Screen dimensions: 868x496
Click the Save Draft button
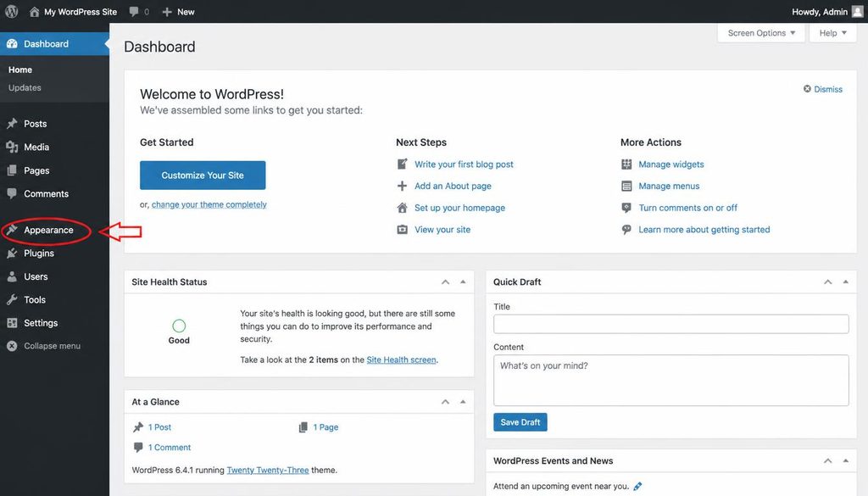pyautogui.click(x=520, y=422)
